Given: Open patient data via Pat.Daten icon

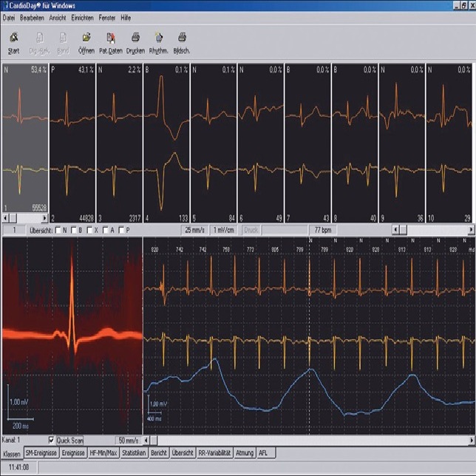Looking at the screenshot, I should (111, 43).
